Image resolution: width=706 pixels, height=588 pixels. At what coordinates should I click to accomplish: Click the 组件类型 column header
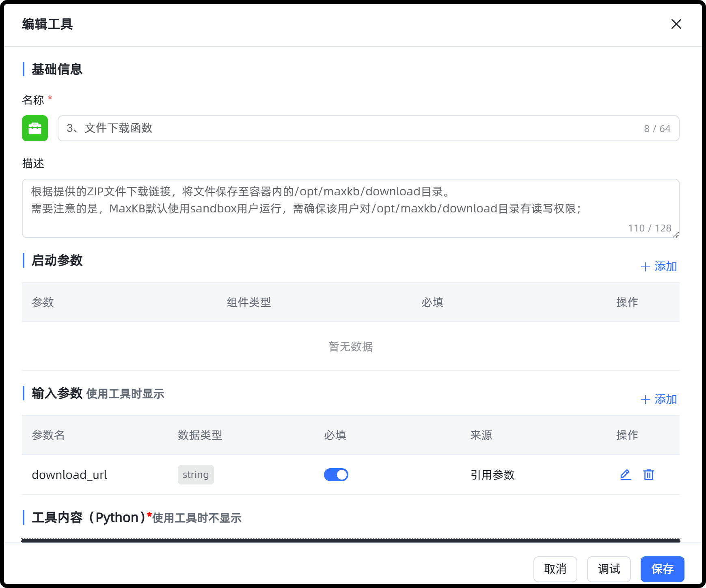click(x=249, y=303)
